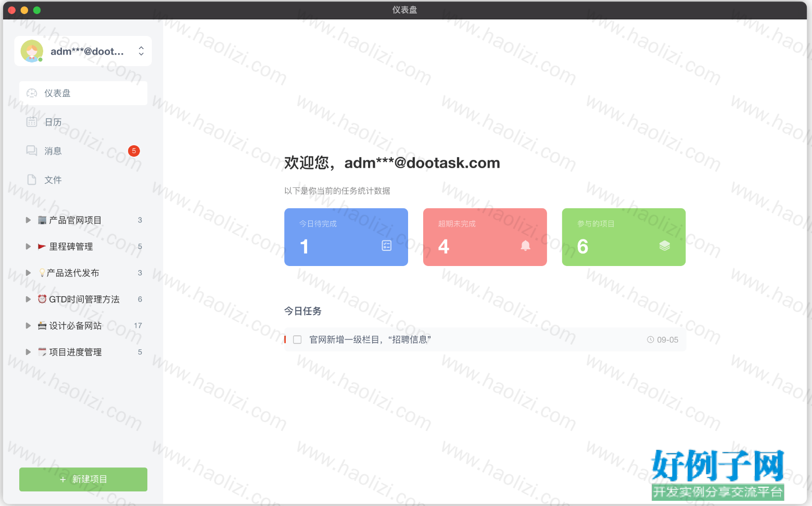Click the layers icon on 参与的项目 card
Screen dimensions: 812x506
(x=665, y=246)
